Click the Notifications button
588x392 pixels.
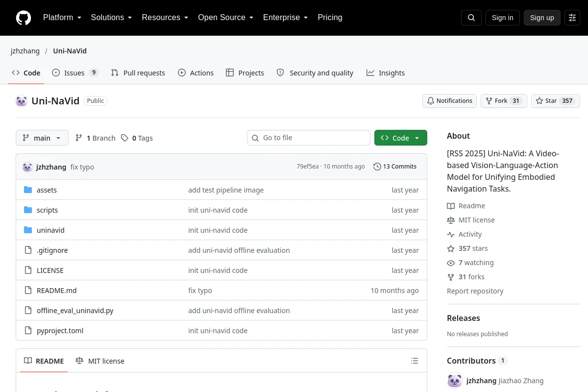click(450, 101)
